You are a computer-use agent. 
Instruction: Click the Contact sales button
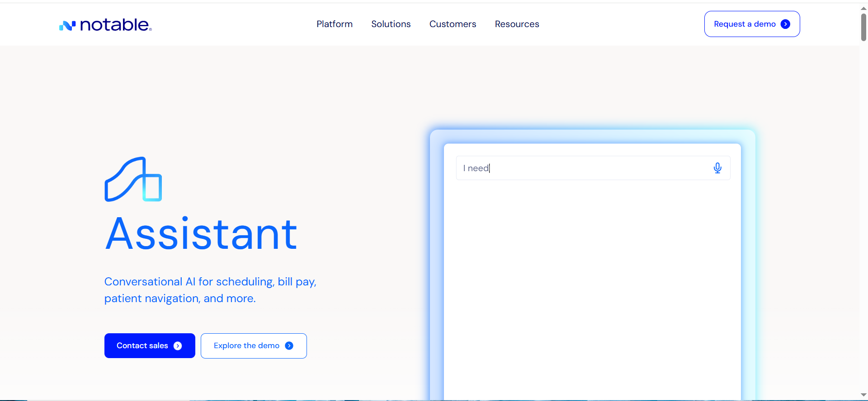[150, 345]
